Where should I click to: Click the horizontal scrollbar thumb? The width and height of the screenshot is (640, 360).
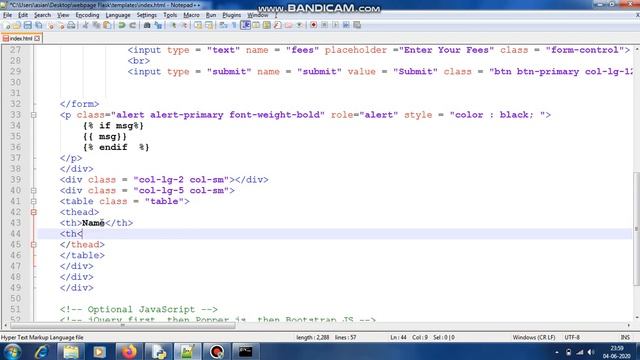(x=122, y=326)
